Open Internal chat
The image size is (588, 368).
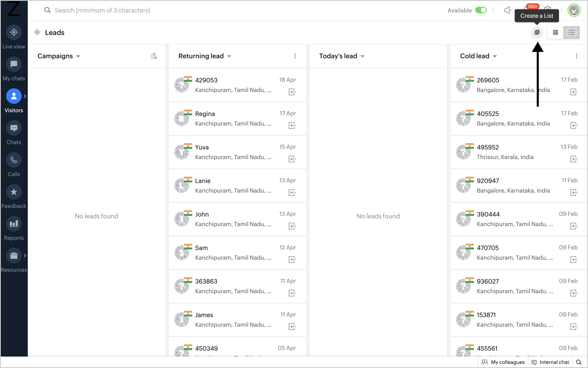tap(550, 362)
